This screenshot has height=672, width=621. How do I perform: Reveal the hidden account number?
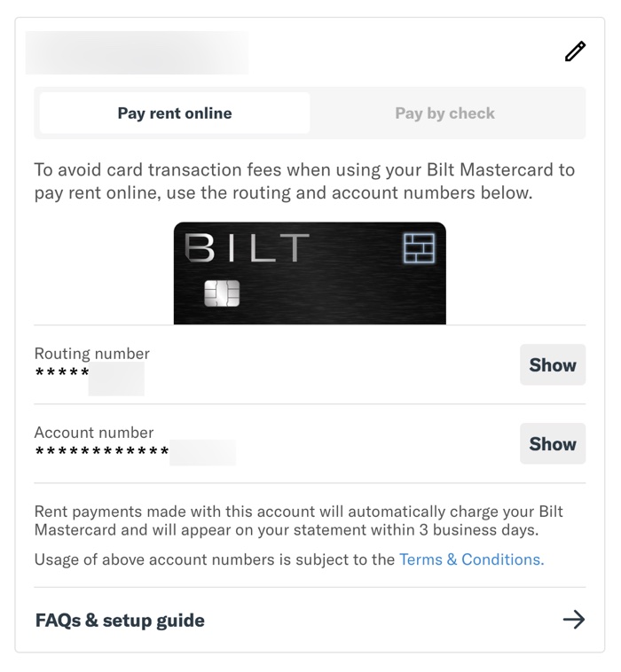[x=552, y=443]
